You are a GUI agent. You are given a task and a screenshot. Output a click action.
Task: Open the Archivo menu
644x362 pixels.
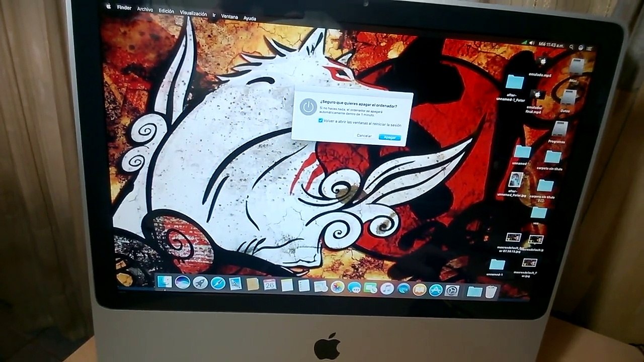pos(145,10)
